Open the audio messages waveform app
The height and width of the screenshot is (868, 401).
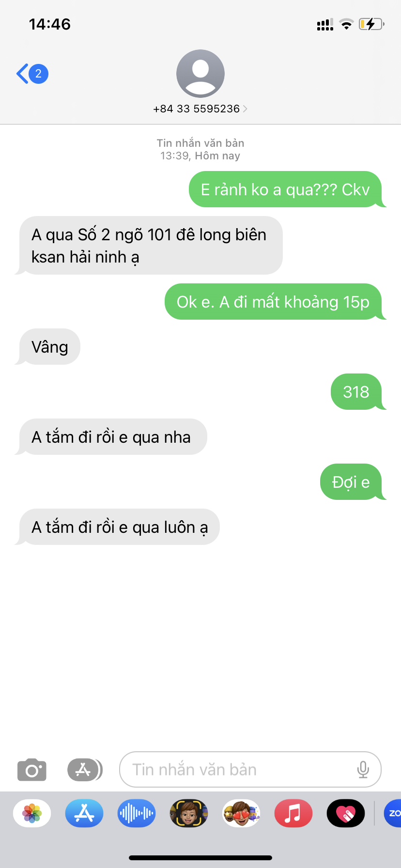click(x=137, y=813)
